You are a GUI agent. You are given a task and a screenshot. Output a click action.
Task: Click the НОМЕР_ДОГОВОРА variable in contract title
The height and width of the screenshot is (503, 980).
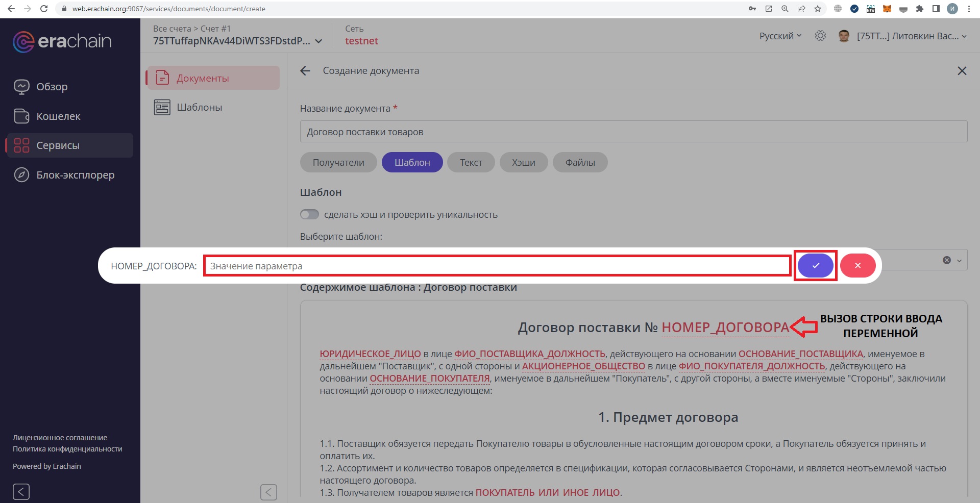(724, 327)
